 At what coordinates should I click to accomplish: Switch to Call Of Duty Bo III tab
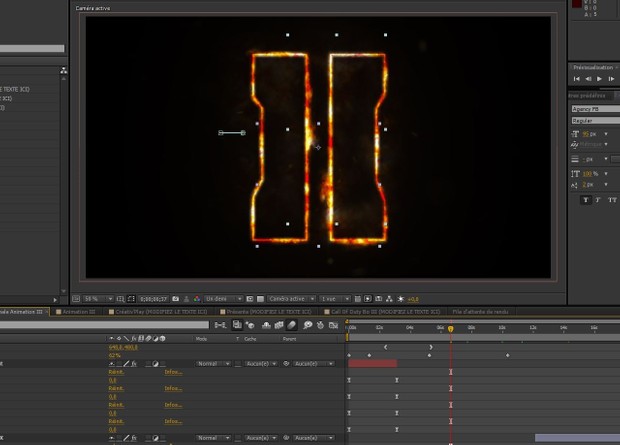382,312
